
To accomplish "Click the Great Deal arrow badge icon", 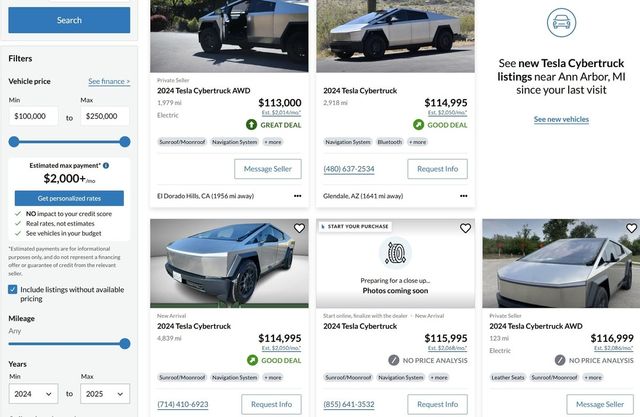I will point(251,125).
